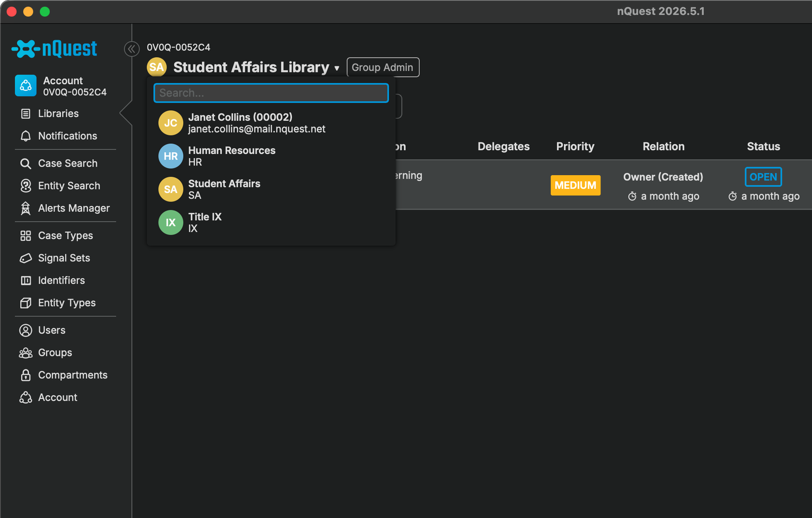Select the HR avatar for Human Resources
This screenshot has height=518, width=812.
tap(171, 156)
